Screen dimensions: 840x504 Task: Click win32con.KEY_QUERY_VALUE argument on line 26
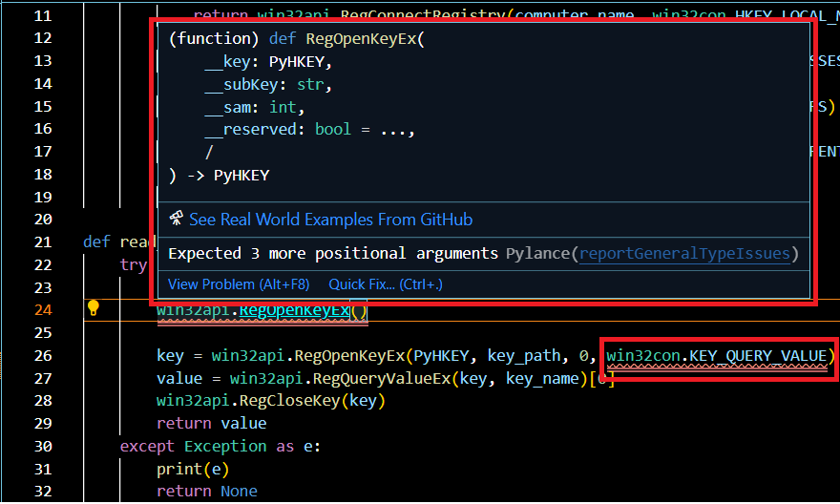tap(716, 356)
